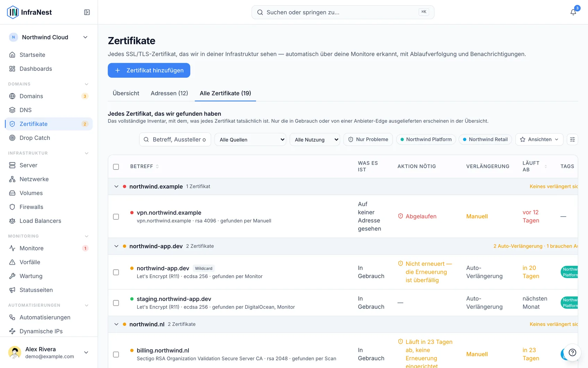Image resolution: width=588 pixels, height=368 pixels.
Task: Check the billing.northwind.nl row checkbox
Action: point(116,354)
